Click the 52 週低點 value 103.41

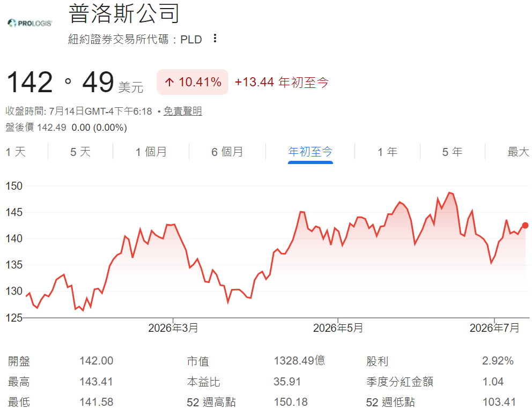pyautogui.click(x=499, y=402)
